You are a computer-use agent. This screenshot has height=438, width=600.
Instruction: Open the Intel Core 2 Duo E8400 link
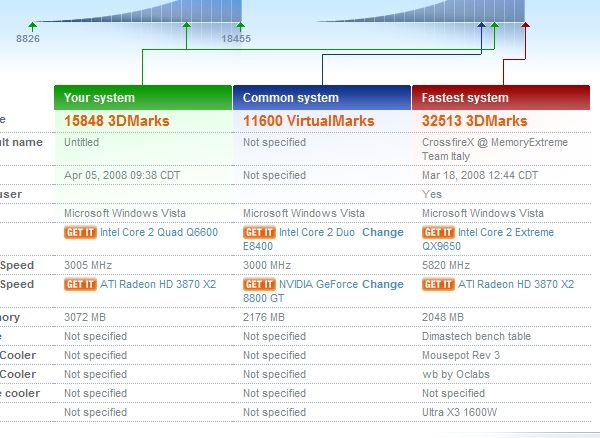point(318,232)
